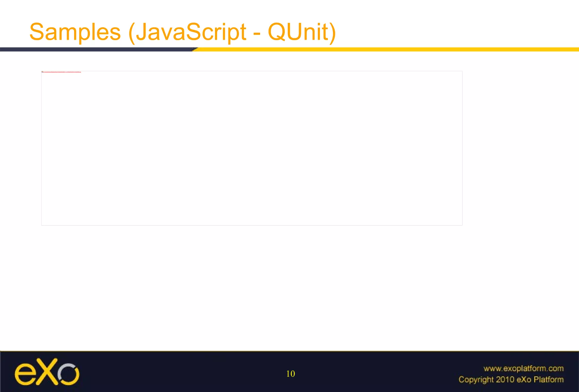Open the red file path link
579x392 pixels.
[x=62, y=72]
